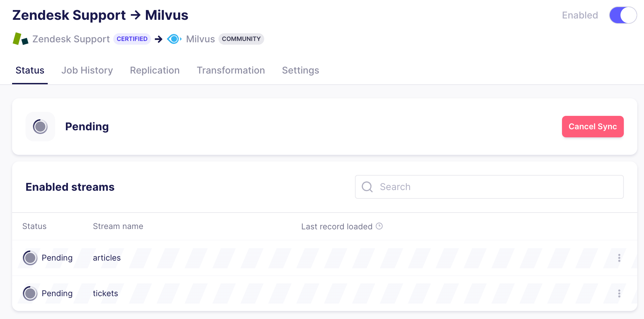The height and width of the screenshot is (319, 644).
Task: Open the CERTIFIED badge on Zendesk Support
Action: (x=132, y=39)
